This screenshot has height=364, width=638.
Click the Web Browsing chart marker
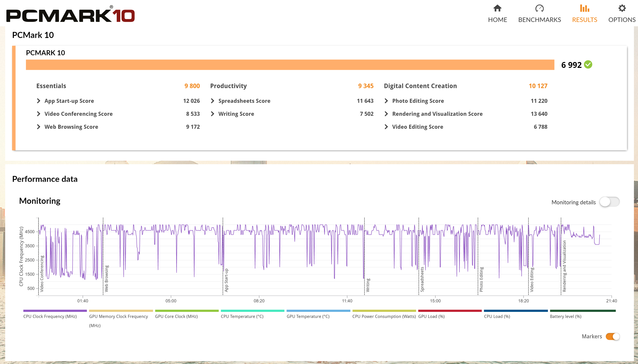[107, 279]
